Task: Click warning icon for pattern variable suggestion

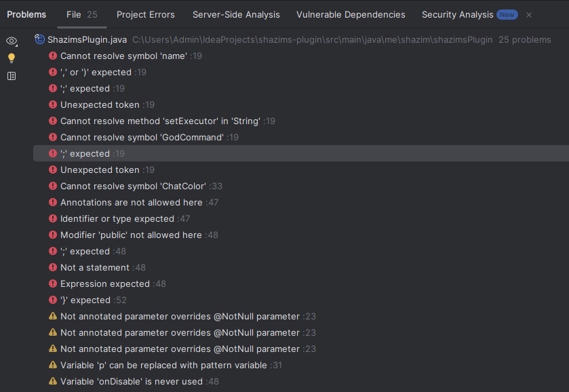Action: 53,365
